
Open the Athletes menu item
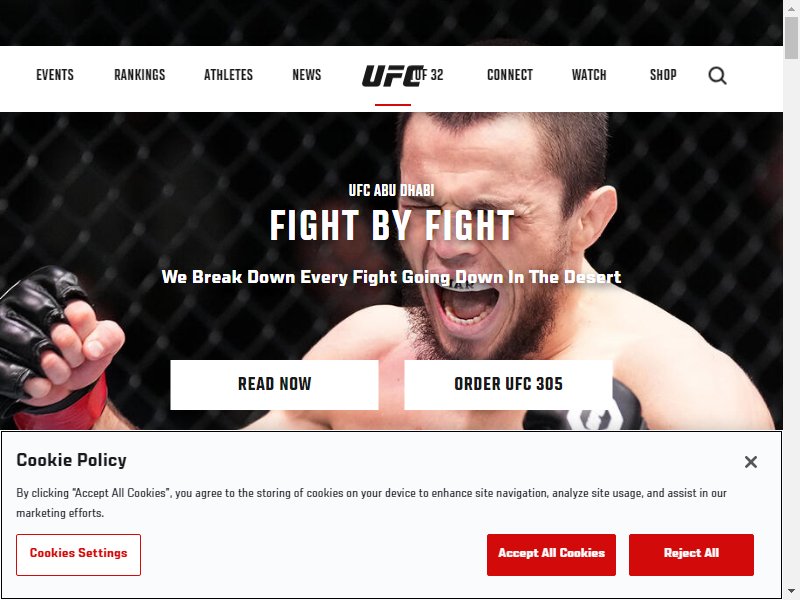[x=228, y=75]
